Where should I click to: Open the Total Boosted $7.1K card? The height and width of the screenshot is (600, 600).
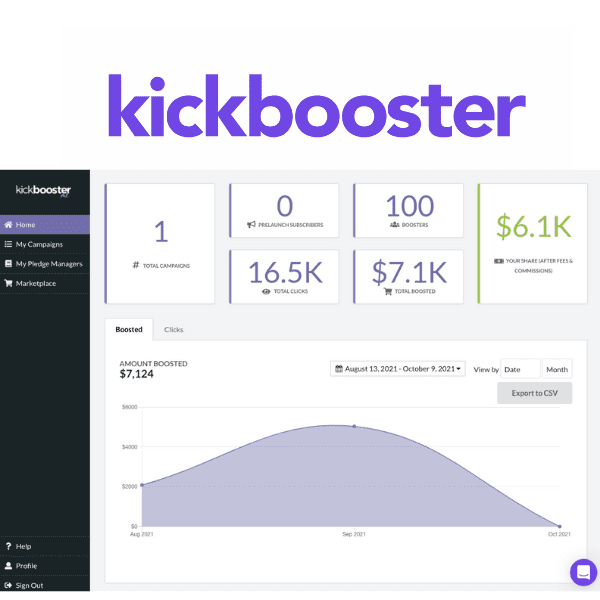pyautogui.click(x=408, y=276)
